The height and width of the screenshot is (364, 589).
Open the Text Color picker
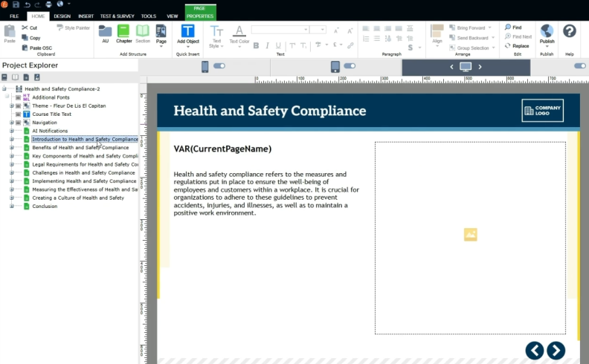[x=239, y=36]
